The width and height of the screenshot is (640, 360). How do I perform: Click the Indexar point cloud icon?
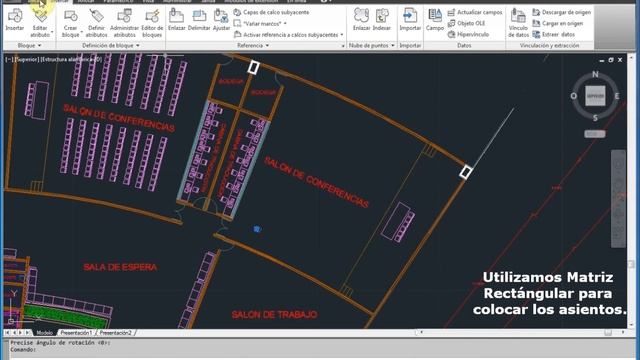382,16
